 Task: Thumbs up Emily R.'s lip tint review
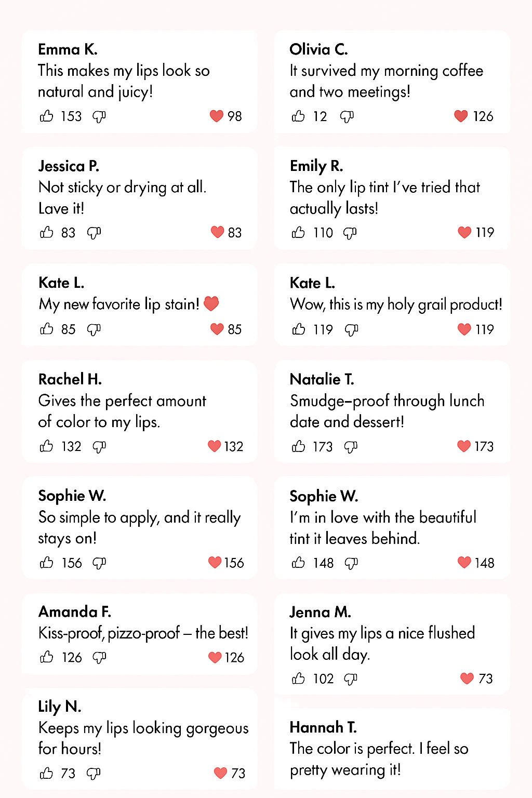coord(298,232)
